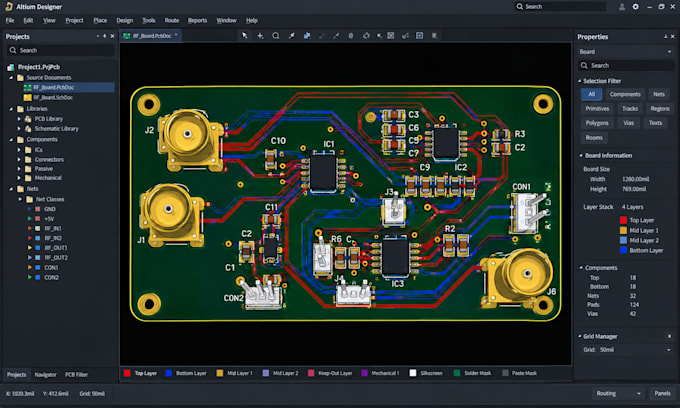Click the magnifier zoom tool in the PCB toolbar

(x=276, y=36)
